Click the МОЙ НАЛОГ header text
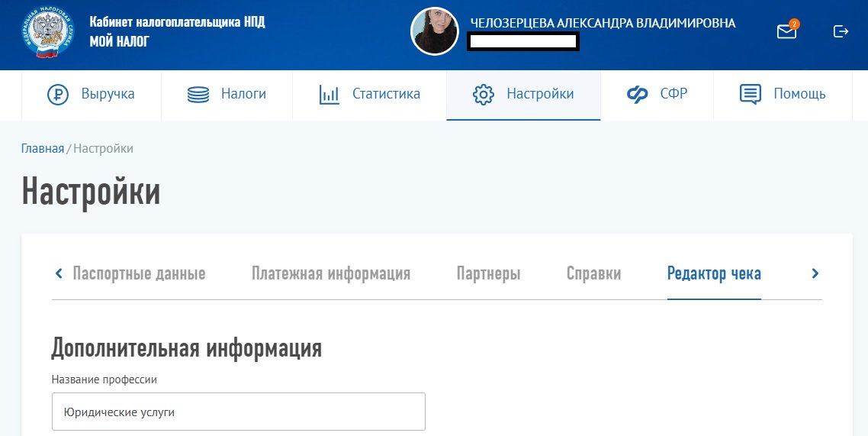 pos(120,41)
